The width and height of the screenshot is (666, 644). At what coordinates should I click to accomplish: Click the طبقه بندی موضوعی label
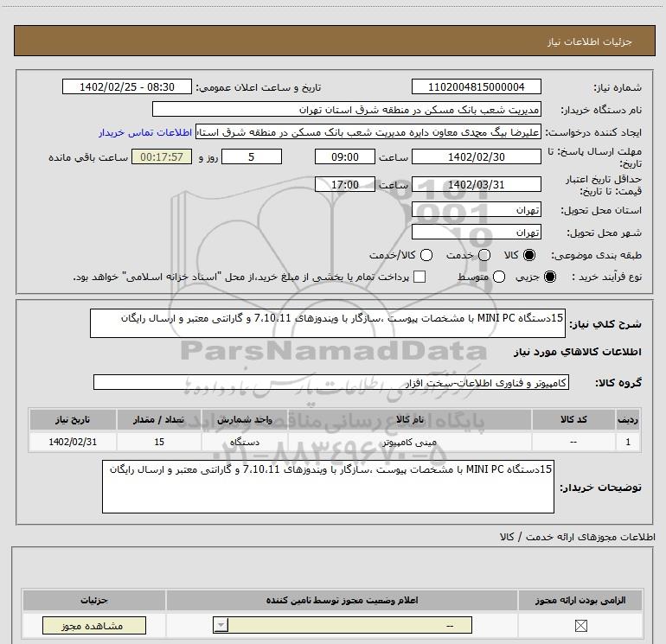pyautogui.click(x=596, y=255)
